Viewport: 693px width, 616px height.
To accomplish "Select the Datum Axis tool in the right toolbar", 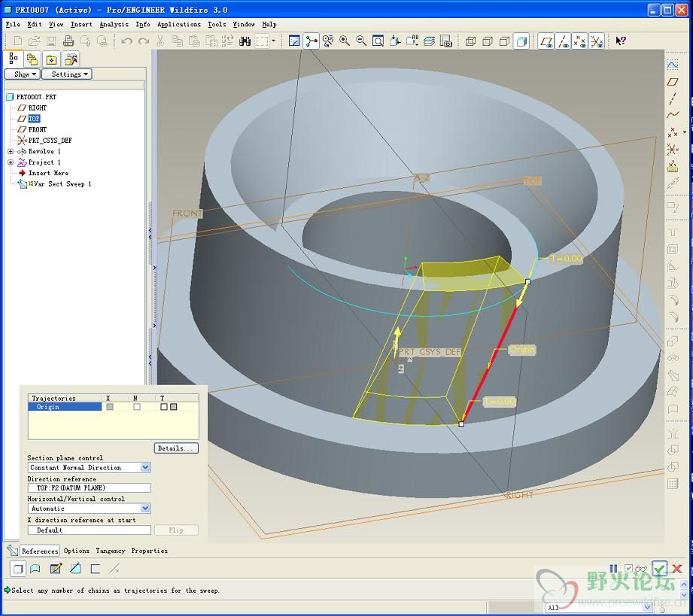I will 673,99.
